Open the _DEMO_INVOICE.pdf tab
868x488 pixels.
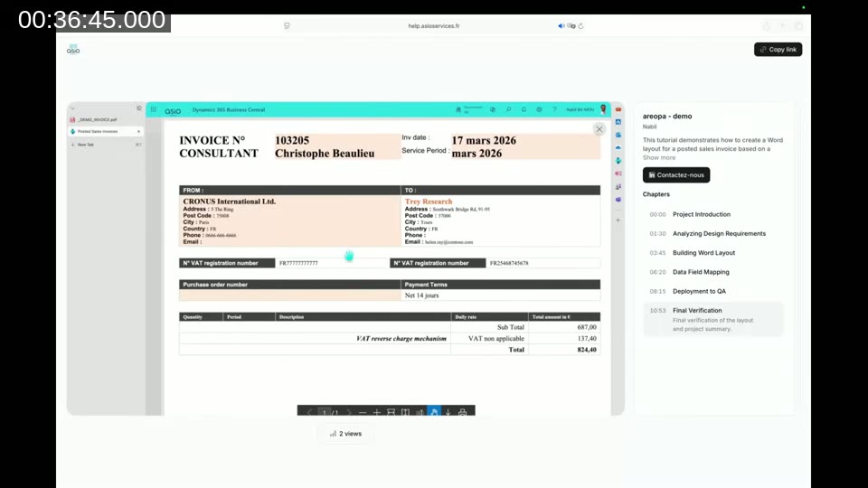[105, 119]
